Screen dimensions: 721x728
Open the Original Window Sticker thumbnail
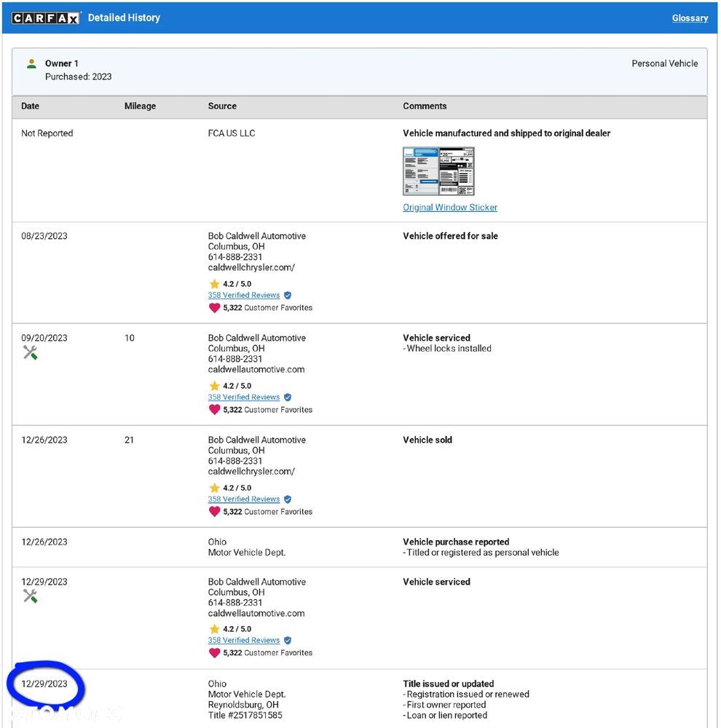point(438,171)
